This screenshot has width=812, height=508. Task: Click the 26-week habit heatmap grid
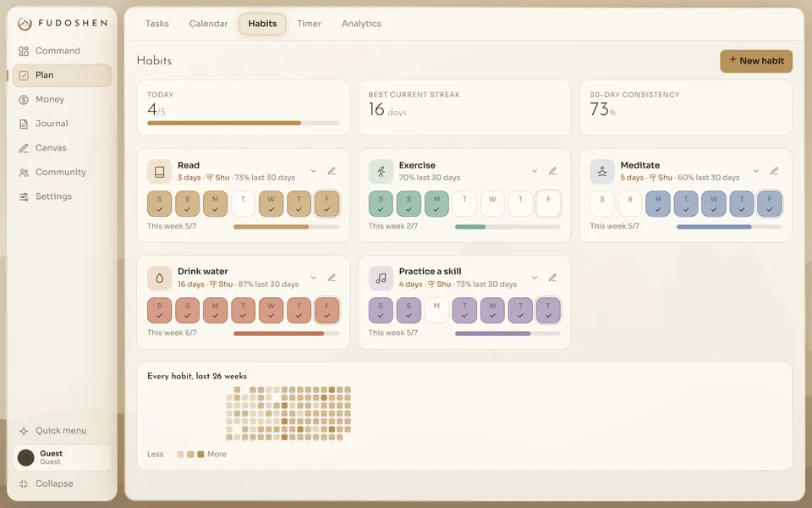pos(289,414)
